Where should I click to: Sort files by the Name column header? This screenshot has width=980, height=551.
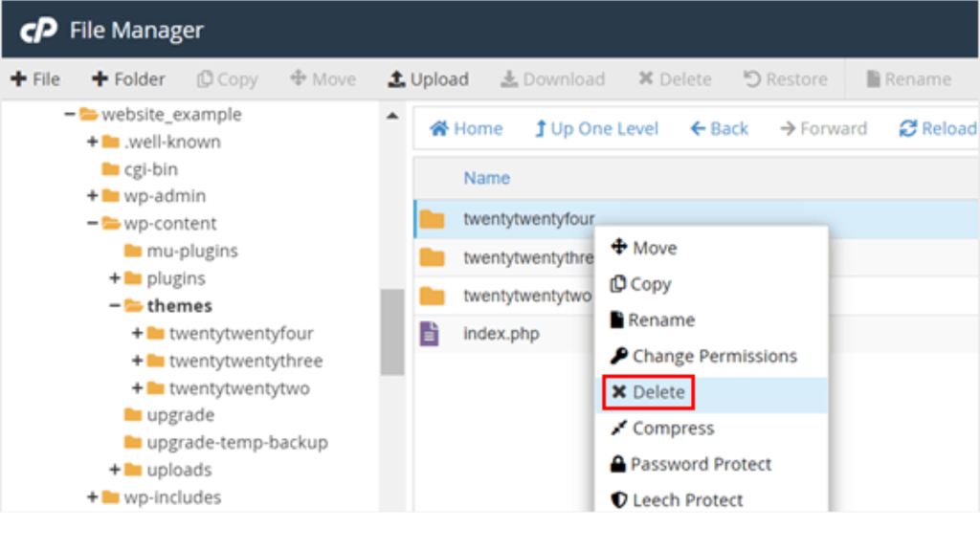point(486,178)
